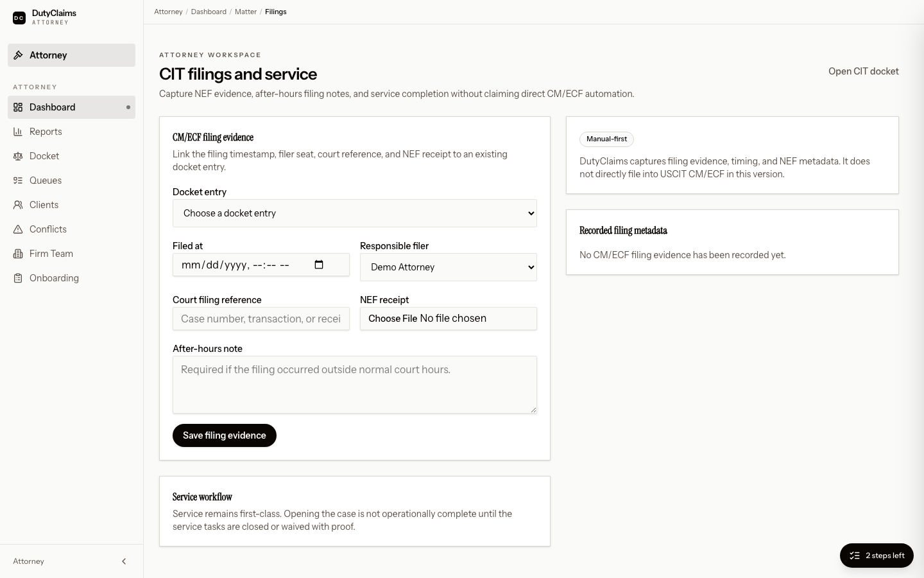This screenshot has height=578, width=924.
Task: Click the Matter breadcrumb link
Action: click(246, 12)
